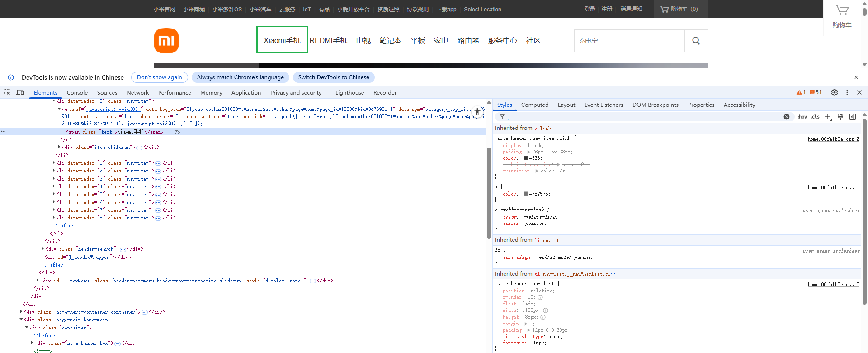Dismiss the DevTools language infobar

pos(856,77)
